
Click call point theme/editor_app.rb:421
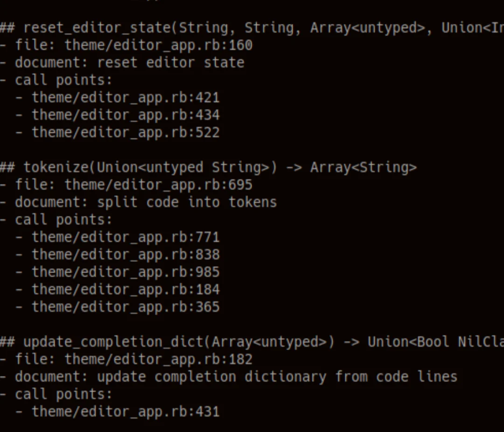tap(126, 98)
